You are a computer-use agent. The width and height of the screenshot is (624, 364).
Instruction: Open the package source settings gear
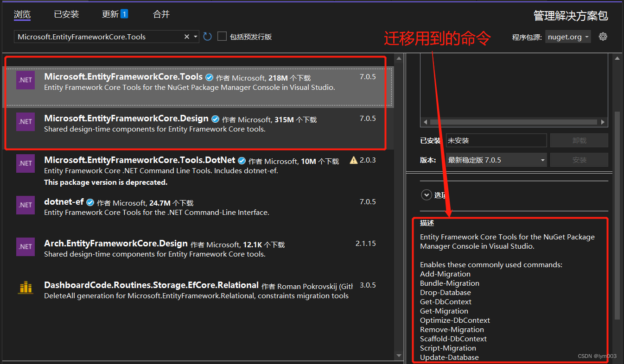click(603, 37)
